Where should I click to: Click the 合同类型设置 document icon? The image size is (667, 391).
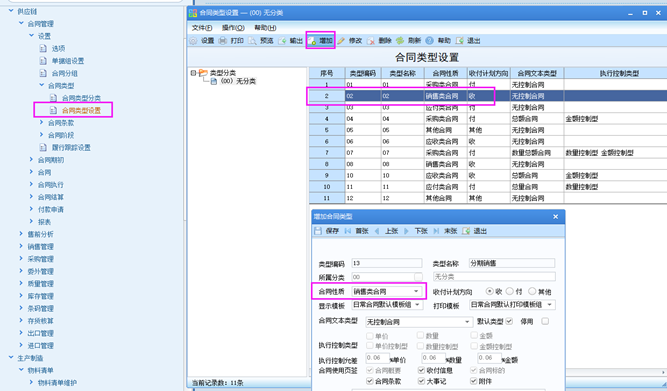(53, 110)
